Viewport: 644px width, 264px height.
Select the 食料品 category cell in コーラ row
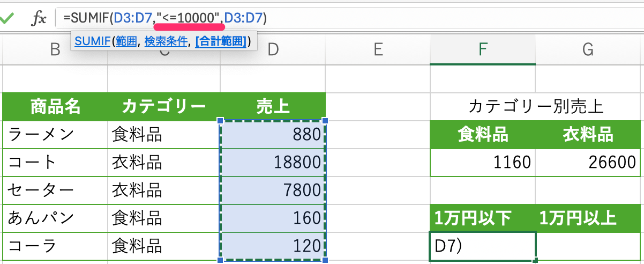click(x=164, y=246)
